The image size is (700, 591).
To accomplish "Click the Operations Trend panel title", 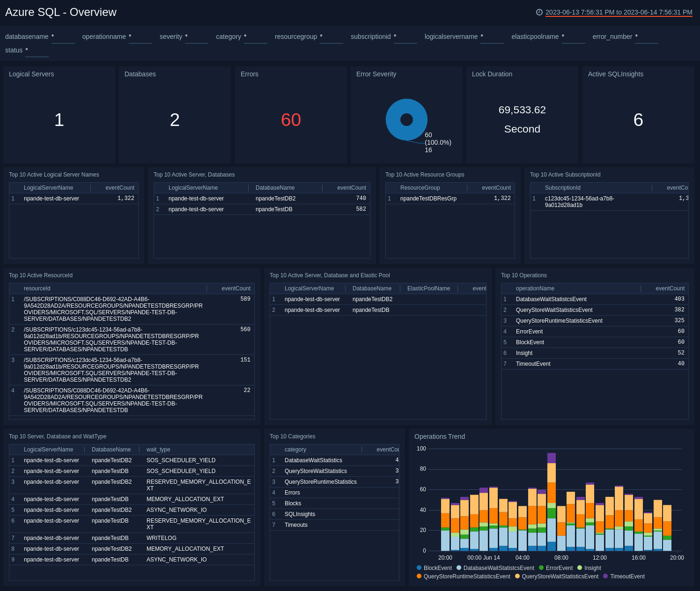I will pyautogui.click(x=440, y=436).
